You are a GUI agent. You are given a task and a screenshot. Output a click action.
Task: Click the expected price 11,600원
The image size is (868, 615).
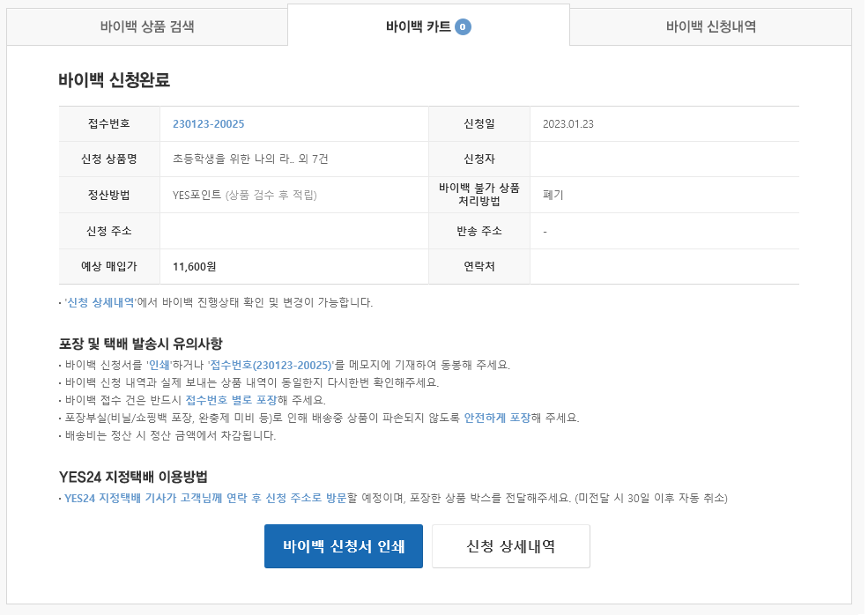point(194,267)
